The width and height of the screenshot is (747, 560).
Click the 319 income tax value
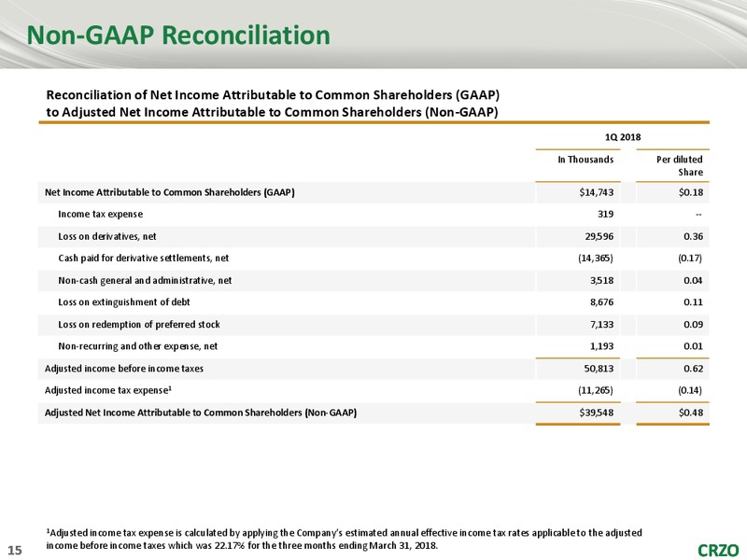click(x=605, y=215)
